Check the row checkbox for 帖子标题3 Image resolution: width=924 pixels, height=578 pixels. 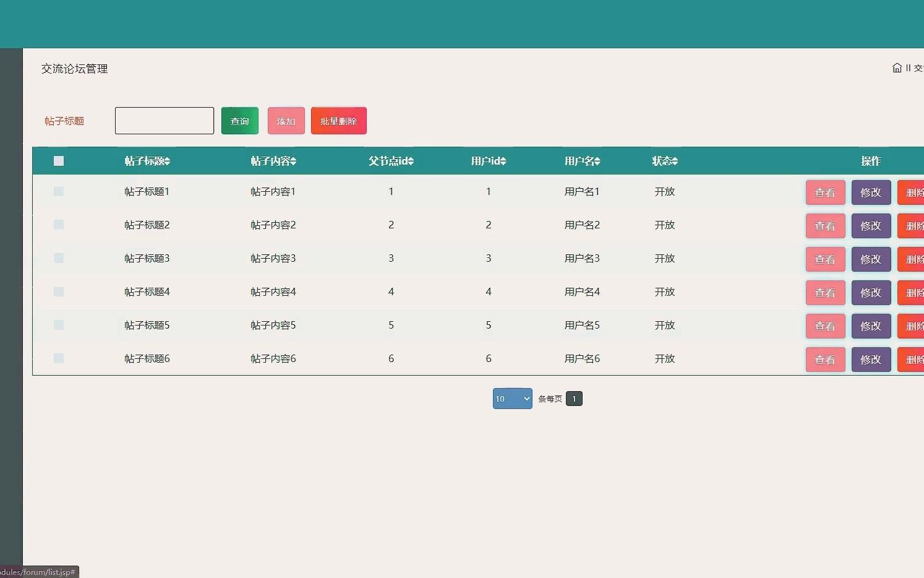[59, 258]
